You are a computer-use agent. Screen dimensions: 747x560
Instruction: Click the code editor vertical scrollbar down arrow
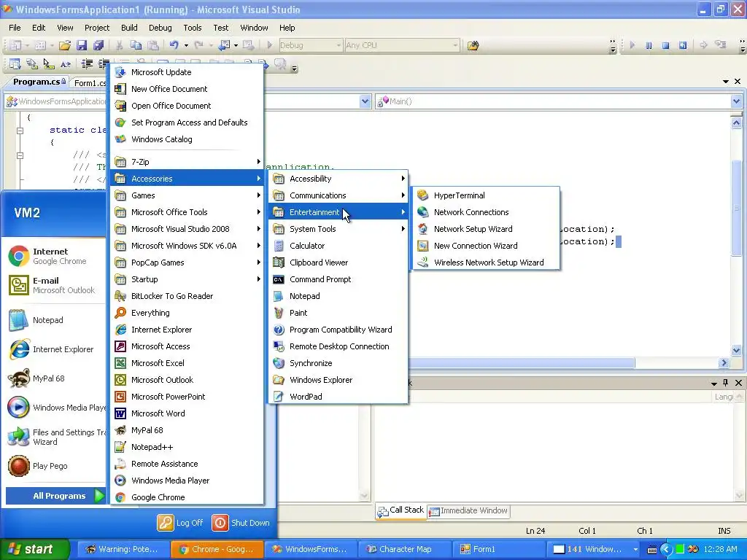tap(736, 350)
